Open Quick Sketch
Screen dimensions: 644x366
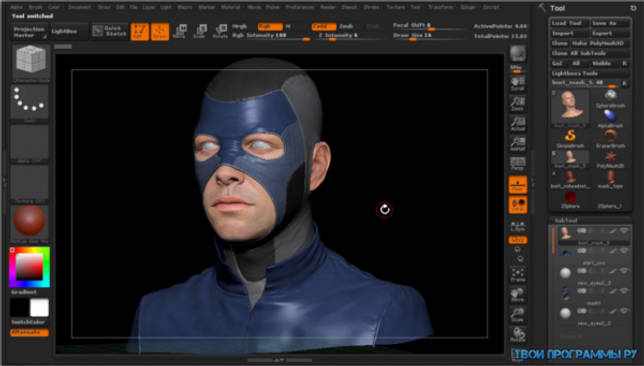[x=109, y=31]
